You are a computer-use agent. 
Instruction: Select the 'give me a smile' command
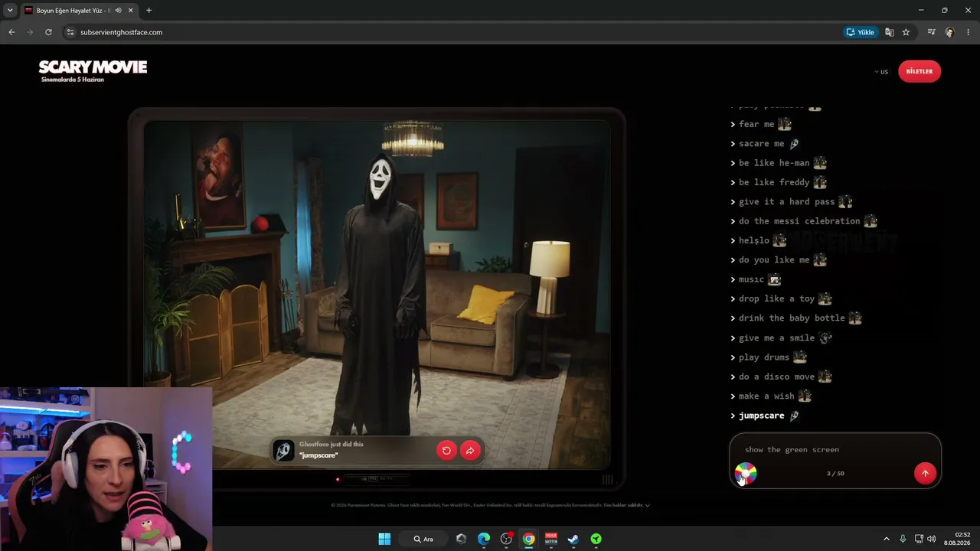tap(776, 337)
